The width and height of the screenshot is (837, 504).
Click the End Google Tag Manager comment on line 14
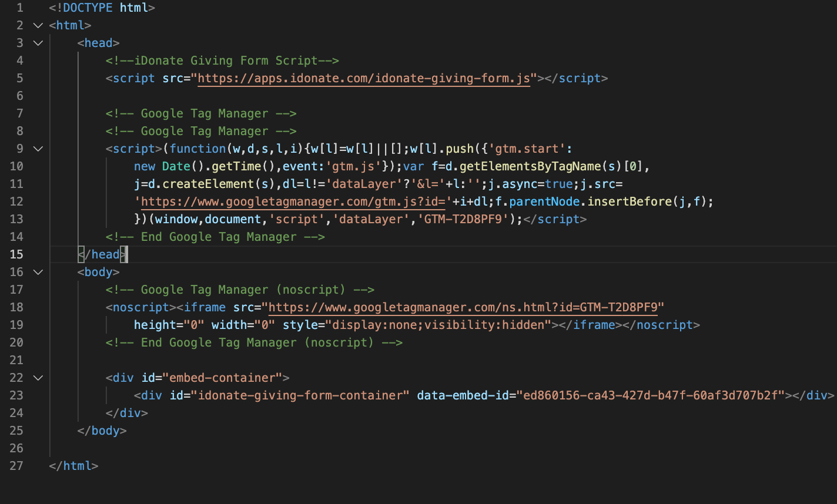pos(215,237)
